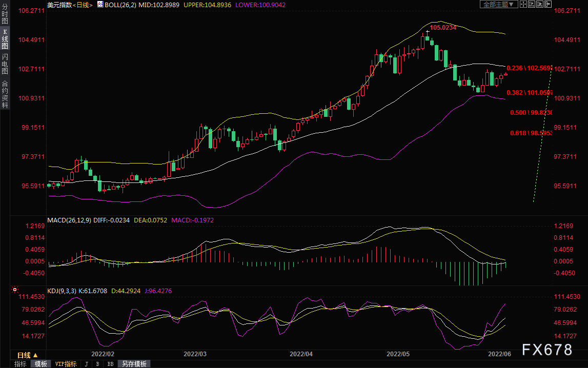Viewport: 588px width, 368px height.
Task: Select the 模板 bottom tab
Action: coord(40,364)
